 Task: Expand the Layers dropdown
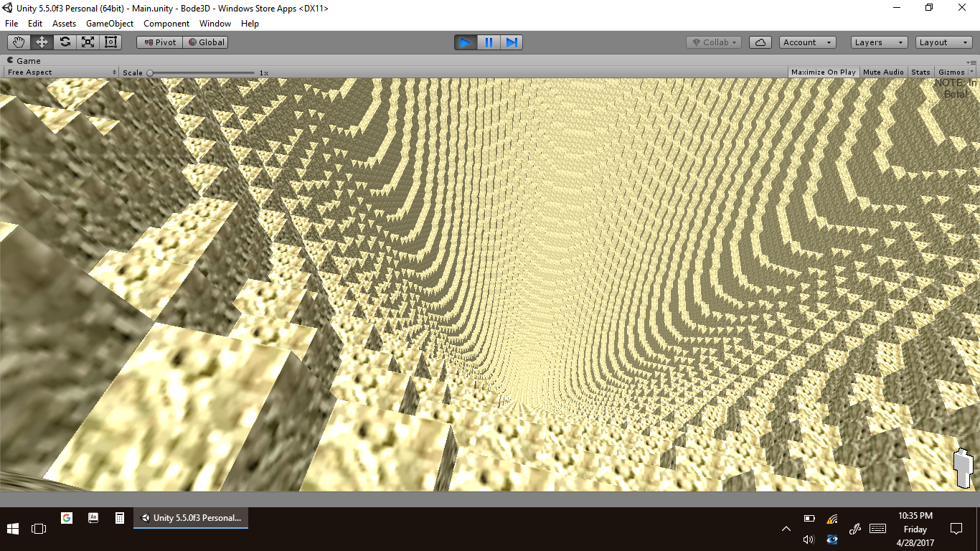tap(879, 42)
